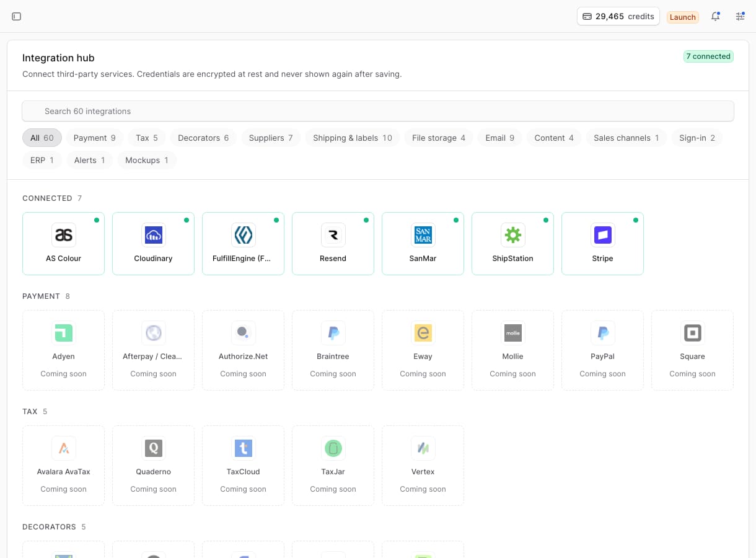756x558 pixels.
Task: Click Coming soon under Vertex
Action: [x=423, y=489]
